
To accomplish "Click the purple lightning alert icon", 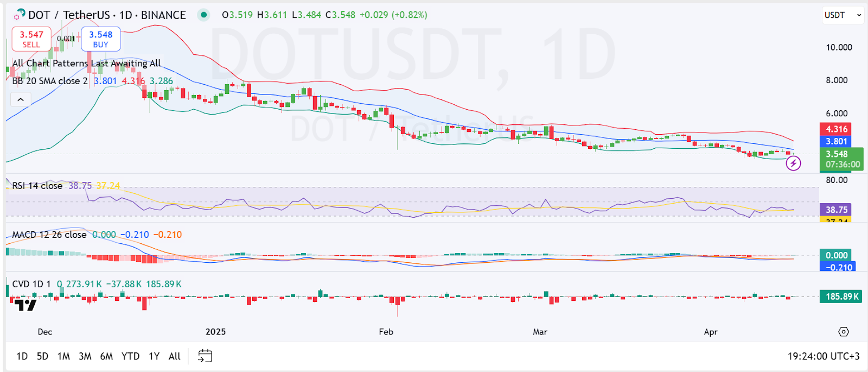I will [793, 163].
